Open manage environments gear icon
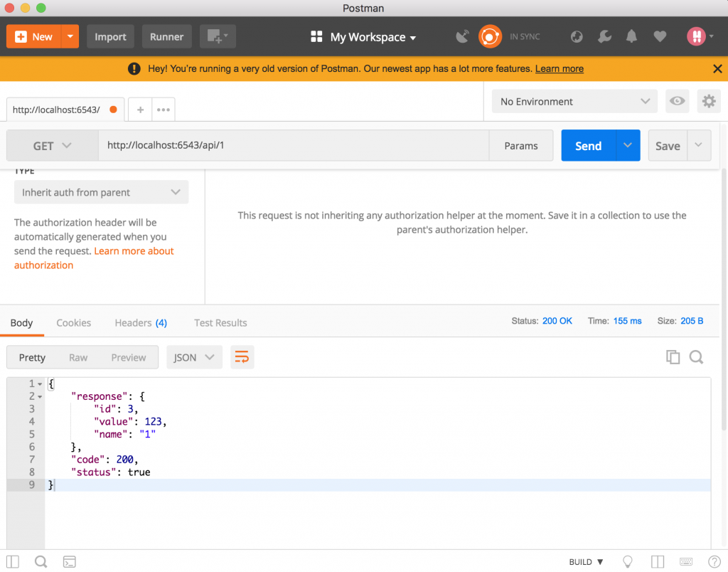The image size is (728, 572). coord(709,101)
